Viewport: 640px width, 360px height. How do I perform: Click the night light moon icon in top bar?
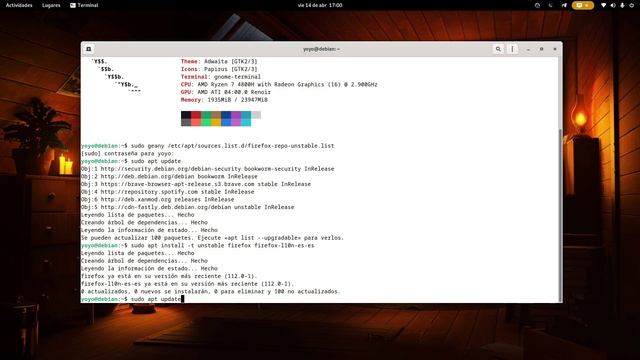pyautogui.click(x=550, y=5)
